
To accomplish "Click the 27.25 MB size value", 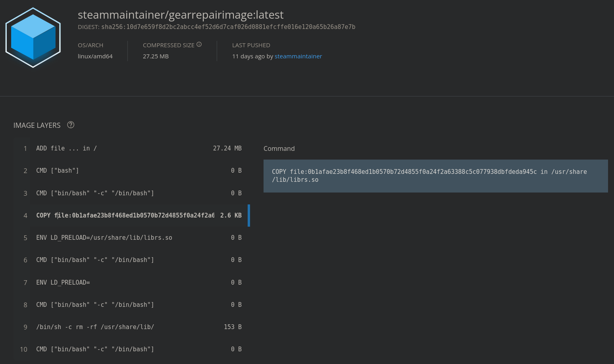I will point(156,56).
